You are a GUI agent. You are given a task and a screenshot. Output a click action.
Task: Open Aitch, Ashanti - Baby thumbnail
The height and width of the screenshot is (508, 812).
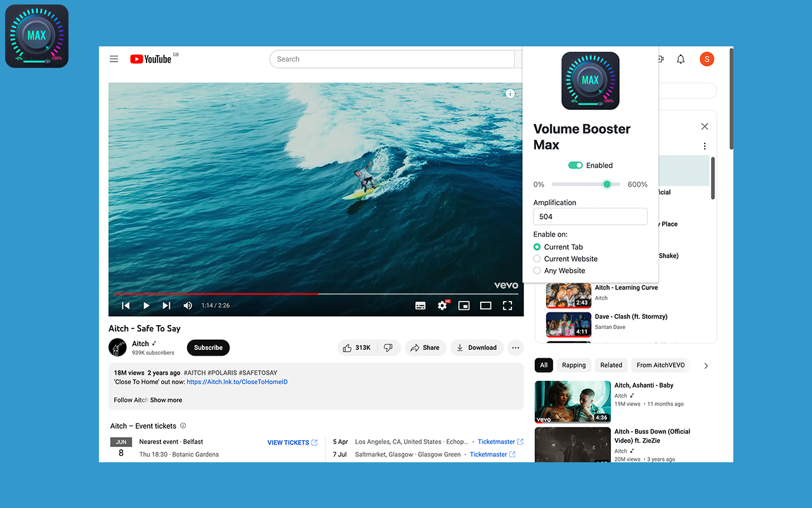coord(573,402)
